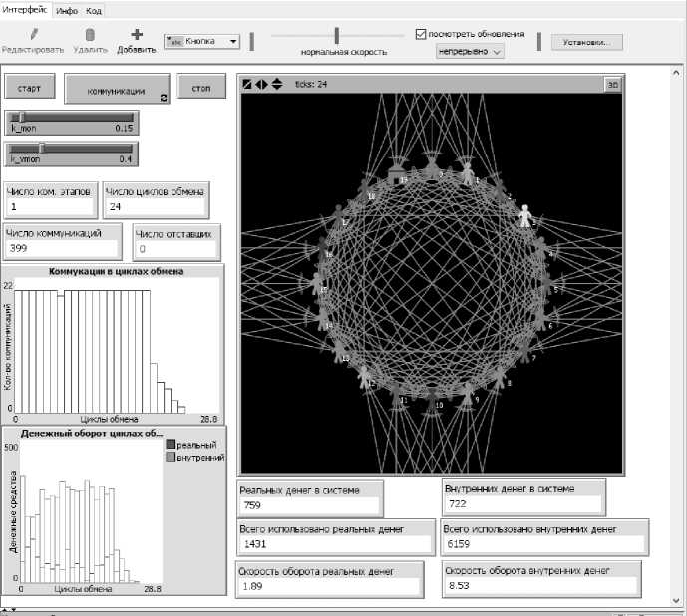Open the Установки... settings button
This screenshot has width=687, height=616.
(x=586, y=43)
